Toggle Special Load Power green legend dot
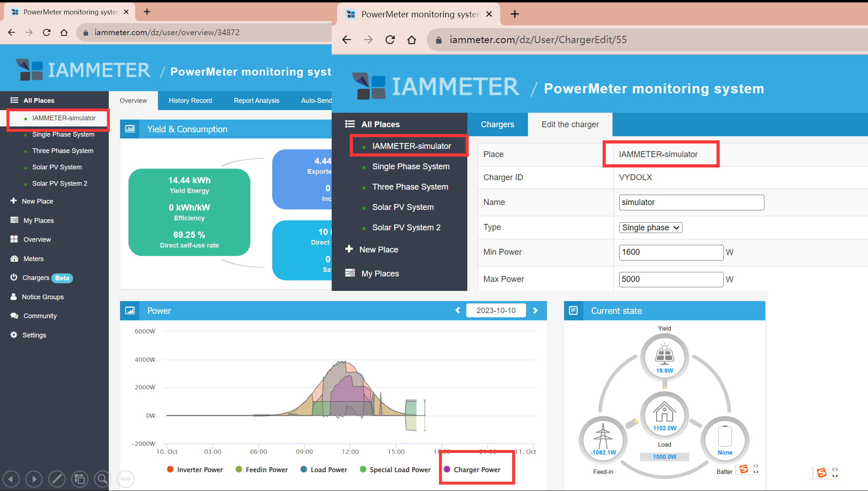The image size is (868, 491). pyautogui.click(x=363, y=469)
